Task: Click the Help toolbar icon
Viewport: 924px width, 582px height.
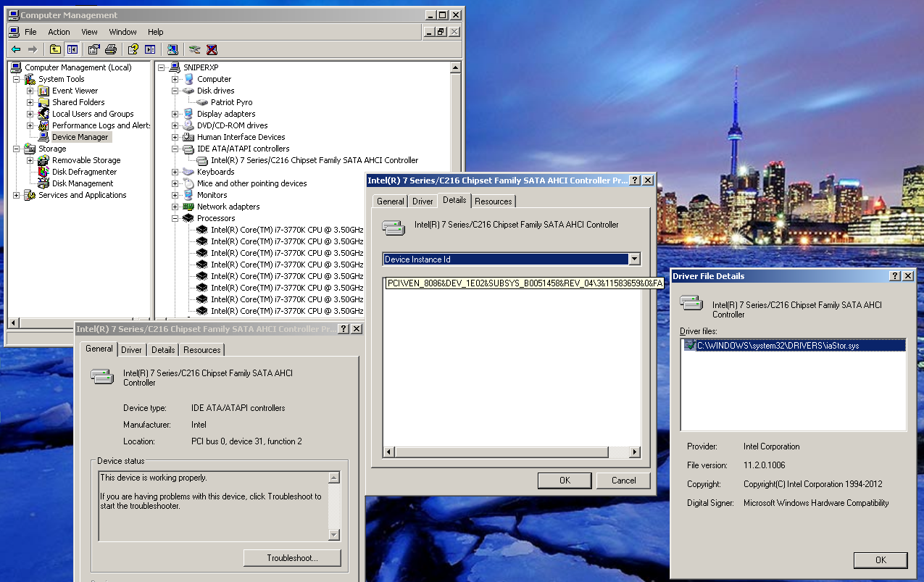Action: coord(133,49)
